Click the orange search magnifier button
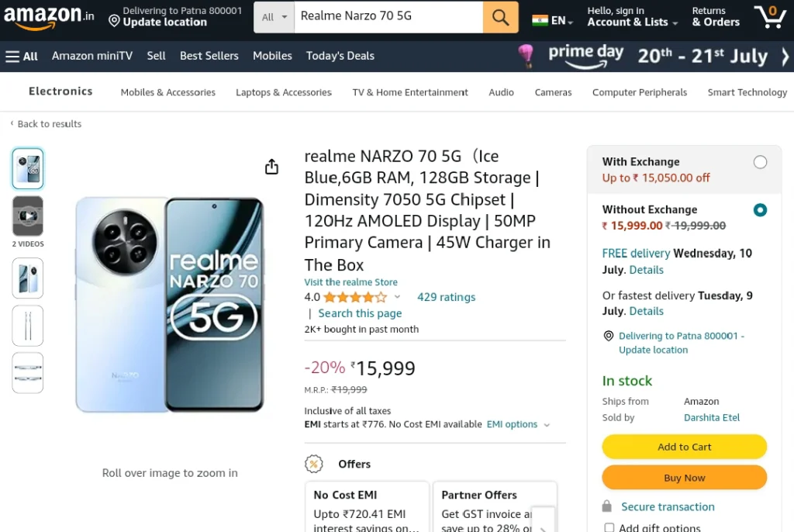Image resolution: width=794 pixels, height=532 pixels. 500,17
